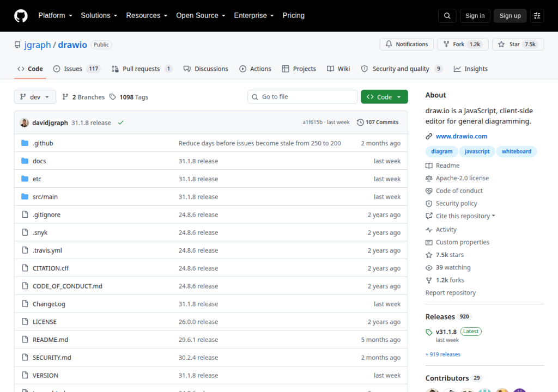The image size is (558, 392).
Task: Expand Cite this repository dropdown
Action: click(x=465, y=216)
